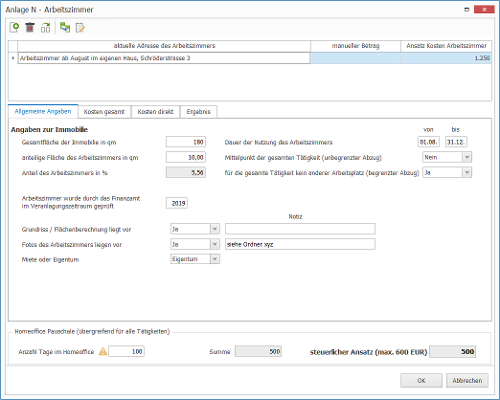Click the Notiz field containing 'siehe Ordner xyz'
Image resolution: width=500 pixels, height=400 pixels.
pyautogui.click(x=300, y=244)
